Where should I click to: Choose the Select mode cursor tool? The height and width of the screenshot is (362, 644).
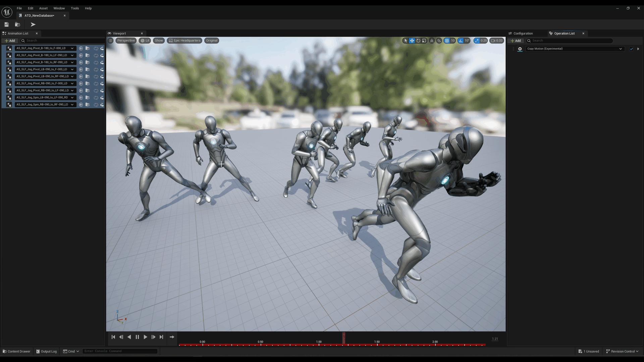click(x=406, y=41)
